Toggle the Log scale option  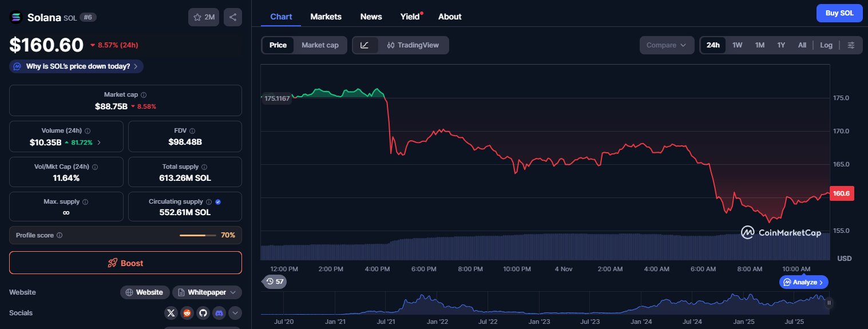click(x=826, y=45)
